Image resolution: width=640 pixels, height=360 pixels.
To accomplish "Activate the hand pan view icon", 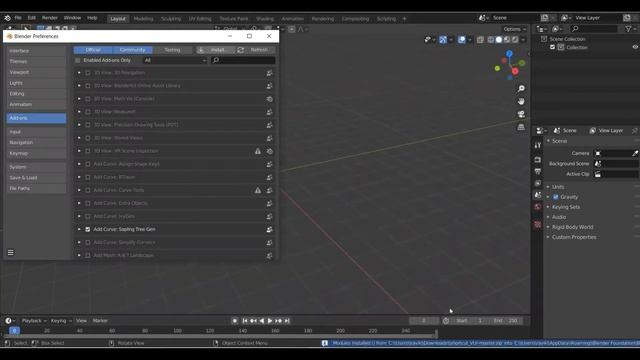I will (x=521, y=101).
